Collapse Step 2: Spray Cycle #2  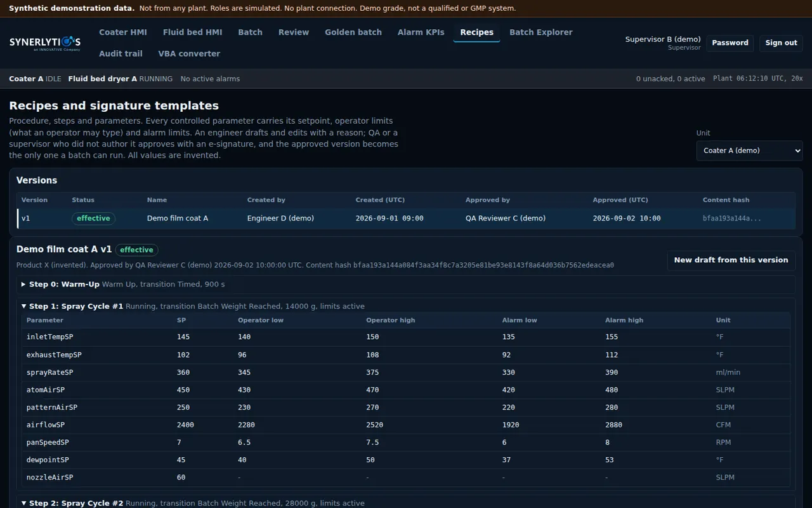[x=405, y=503]
